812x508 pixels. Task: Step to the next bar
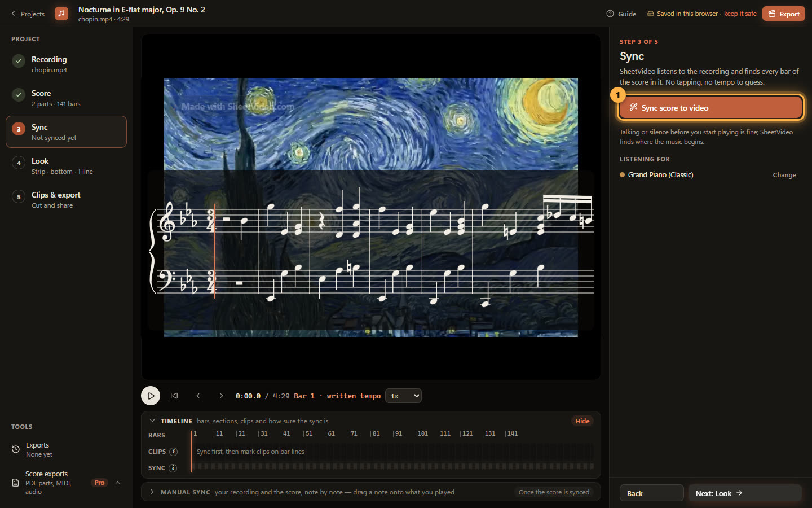(x=221, y=396)
